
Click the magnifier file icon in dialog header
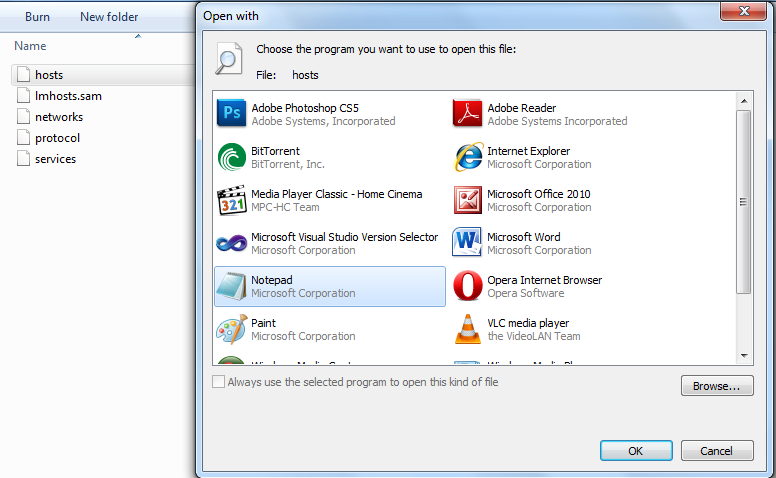click(229, 59)
